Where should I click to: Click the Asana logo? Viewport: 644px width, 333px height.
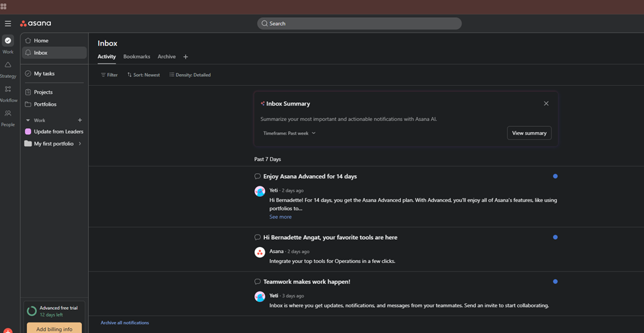(36, 24)
